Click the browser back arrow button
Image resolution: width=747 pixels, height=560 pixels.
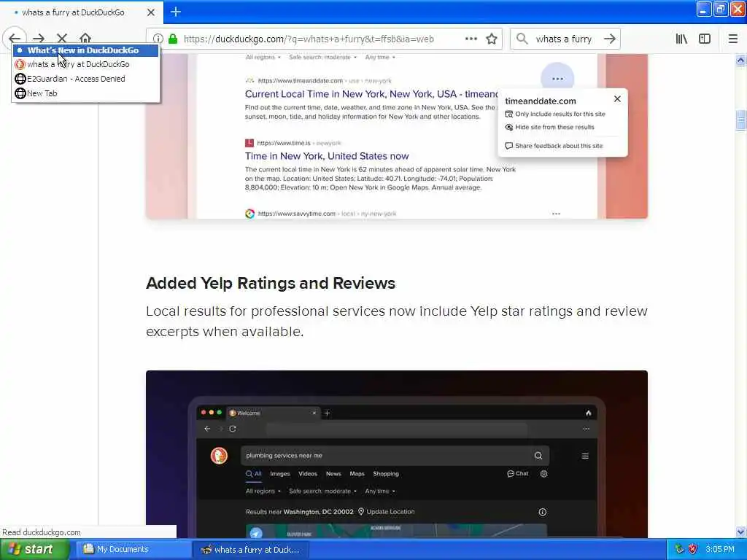pyautogui.click(x=15, y=39)
